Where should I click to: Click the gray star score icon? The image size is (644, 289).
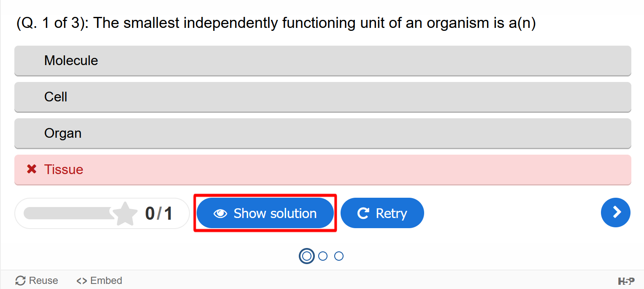[x=125, y=214]
